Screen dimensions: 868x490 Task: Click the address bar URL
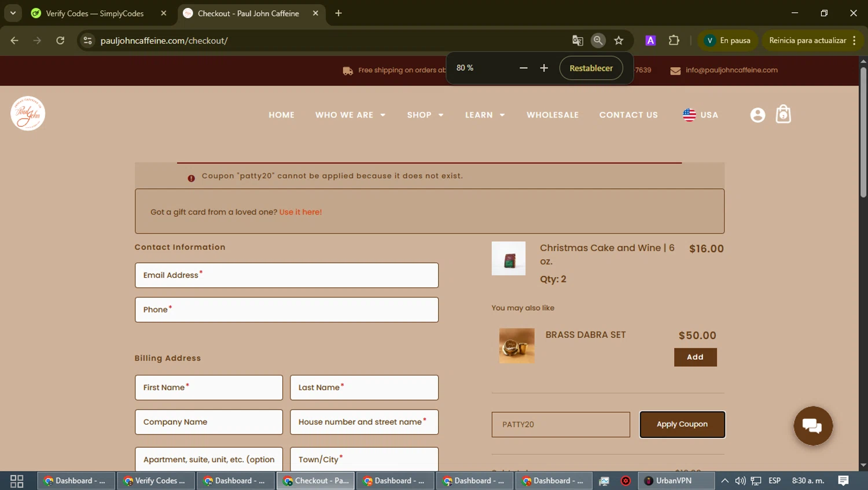click(164, 40)
